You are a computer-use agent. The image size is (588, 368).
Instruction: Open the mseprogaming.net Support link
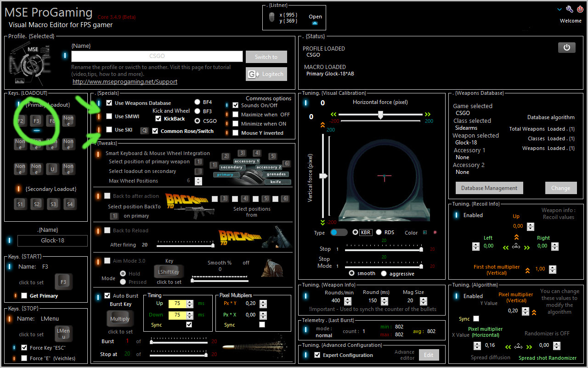point(125,82)
